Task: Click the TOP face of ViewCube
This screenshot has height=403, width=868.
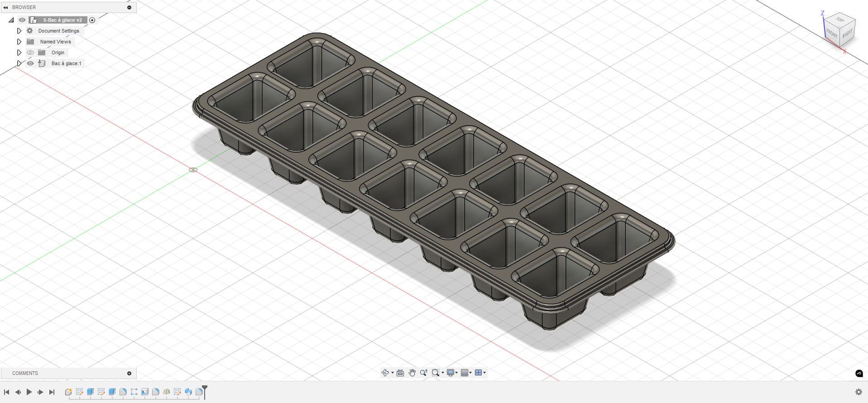Action: 840,20
